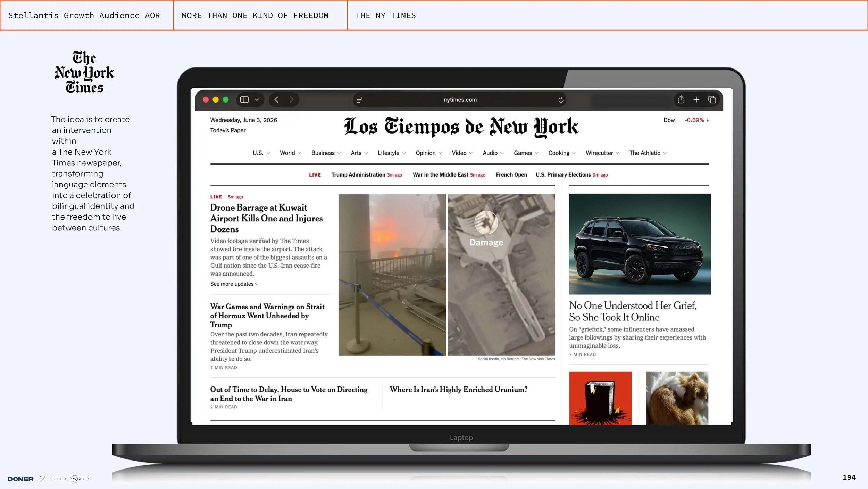The image size is (868, 489).
Task: Toggle the Safari sidebar icon
Action: pos(244,100)
